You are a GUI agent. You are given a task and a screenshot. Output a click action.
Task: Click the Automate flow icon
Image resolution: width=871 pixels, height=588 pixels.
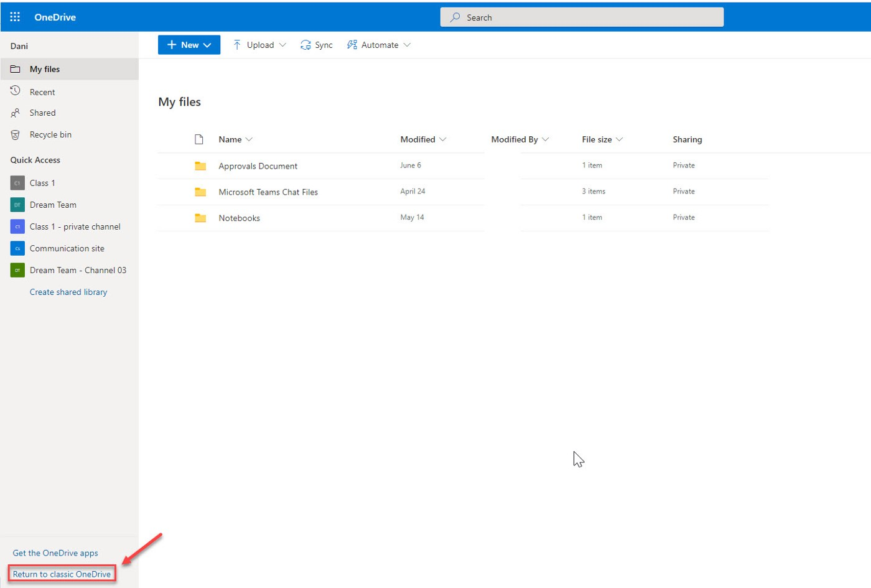(352, 45)
